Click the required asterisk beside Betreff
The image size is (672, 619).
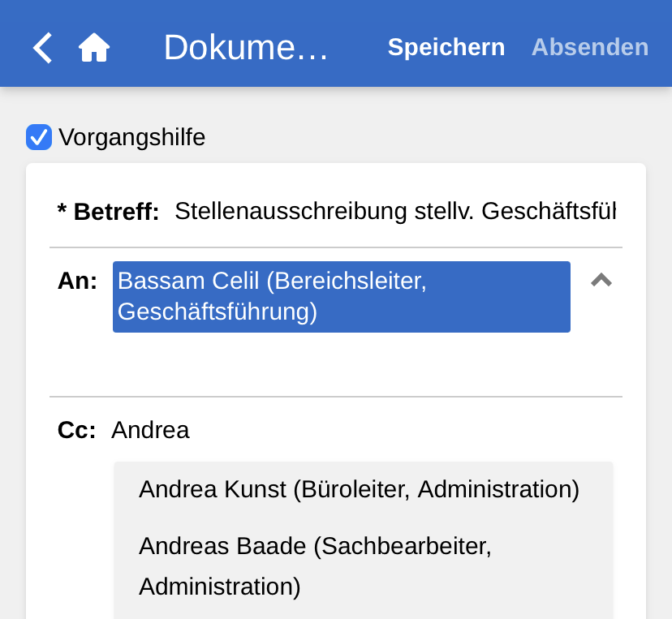click(x=62, y=211)
